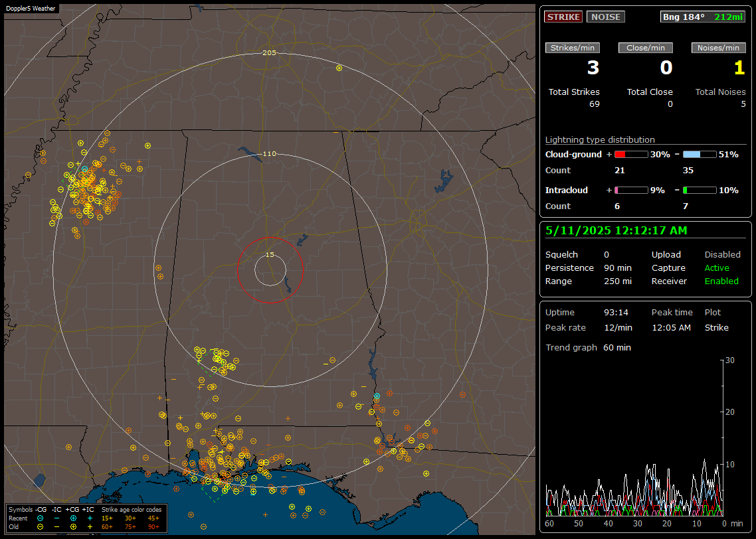Click the Peak time value 12:05 AM
The width and height of the screenshot is (756, 539).
pyautogui.click(x=671, y=328)
